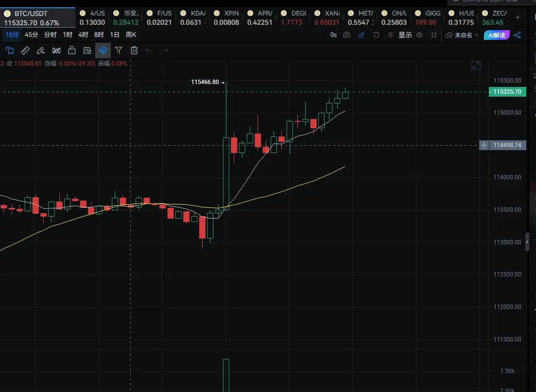Switch to the 8时 timeframe
This screenshot has height=392, width=536.
tap(99, 35)
